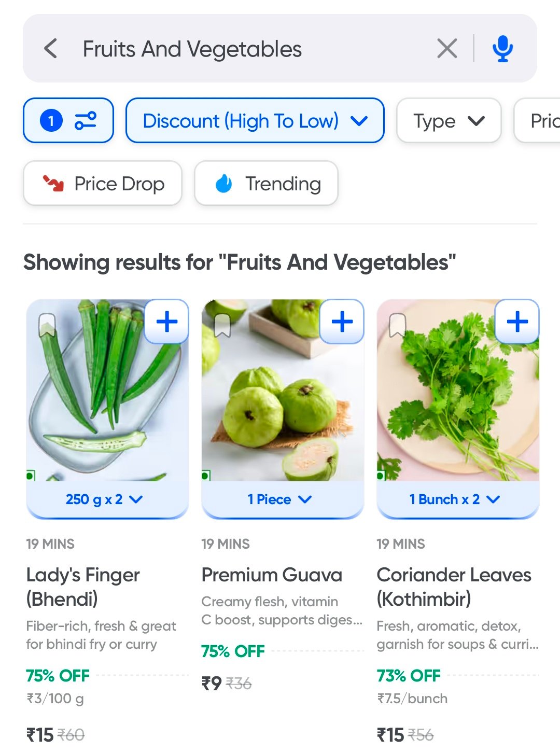
Task: Clear the search text with X icon
Action: click(x=447, y=49)
